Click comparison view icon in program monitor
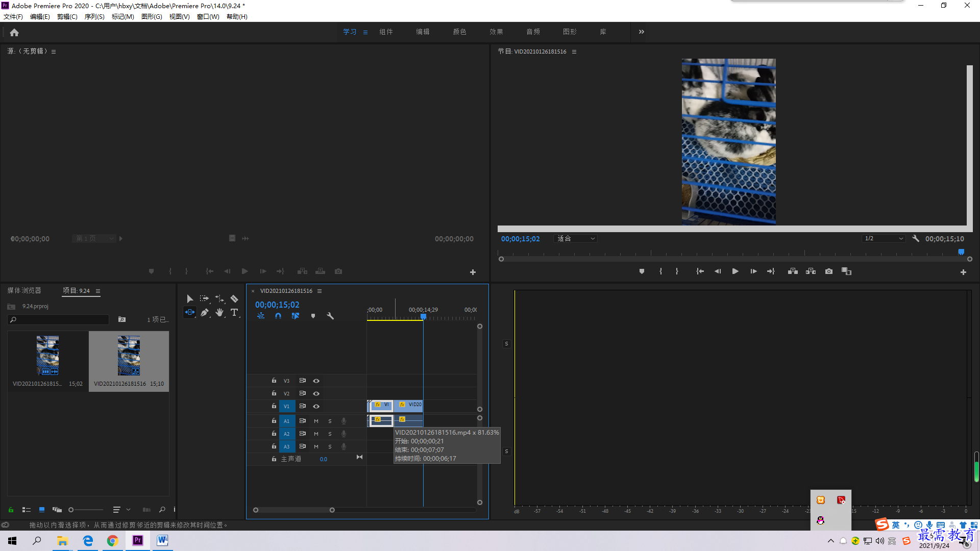The height and width of the screenshot is (551, 980). pos(846,271)
